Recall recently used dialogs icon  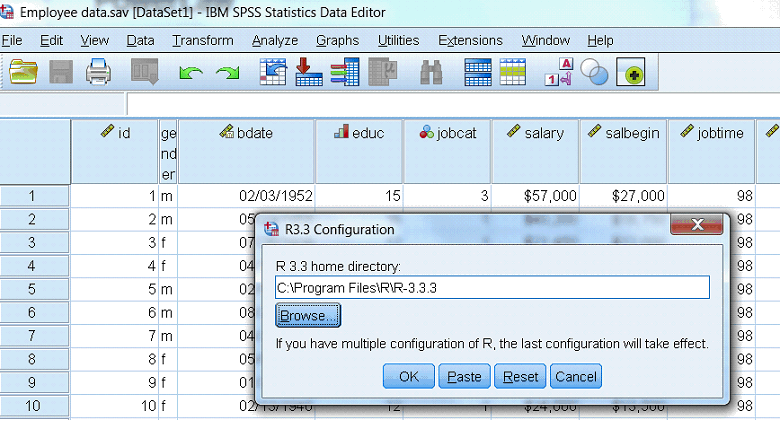[x=145, y=71]
